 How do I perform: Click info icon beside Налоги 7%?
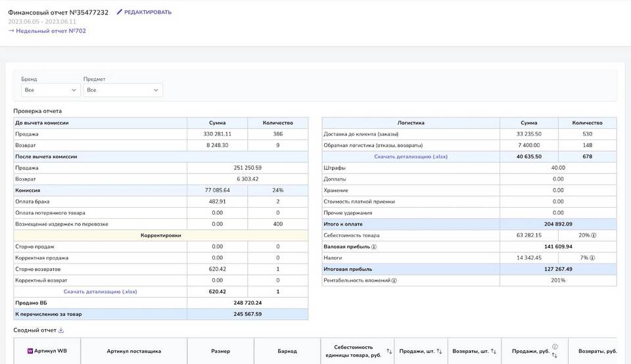[594, 258]
